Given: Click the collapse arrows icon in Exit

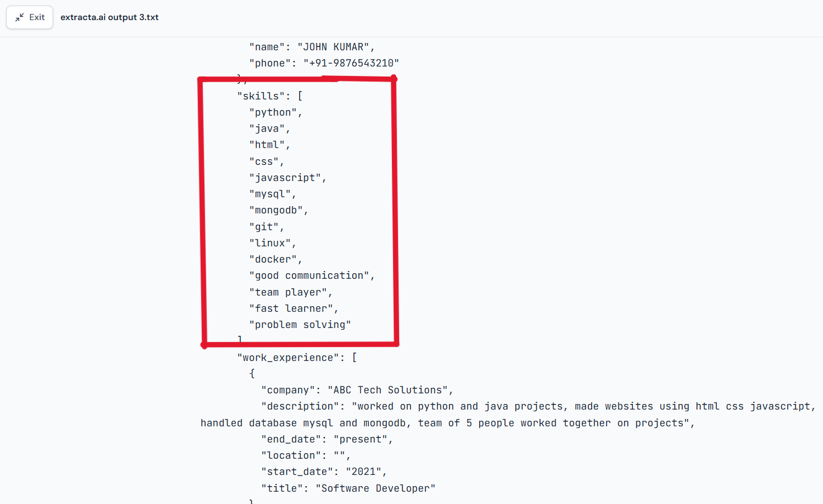Looking at the screenshot, I should coord(20,17).
